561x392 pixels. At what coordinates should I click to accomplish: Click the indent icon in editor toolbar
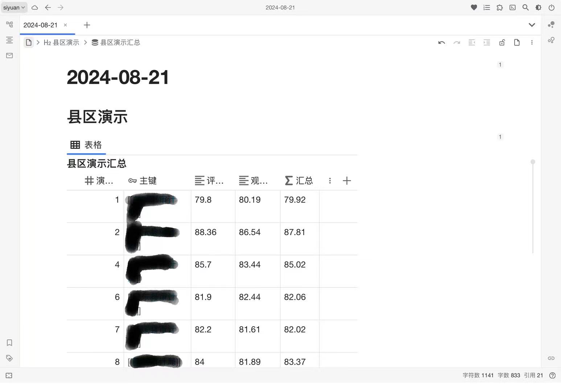(487, 42)
